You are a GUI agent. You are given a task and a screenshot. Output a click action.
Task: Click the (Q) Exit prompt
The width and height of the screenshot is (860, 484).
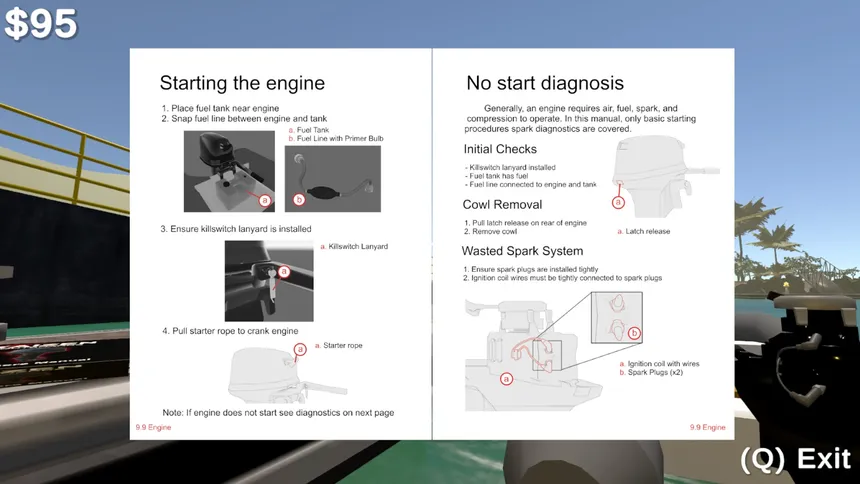click(795, 459)
